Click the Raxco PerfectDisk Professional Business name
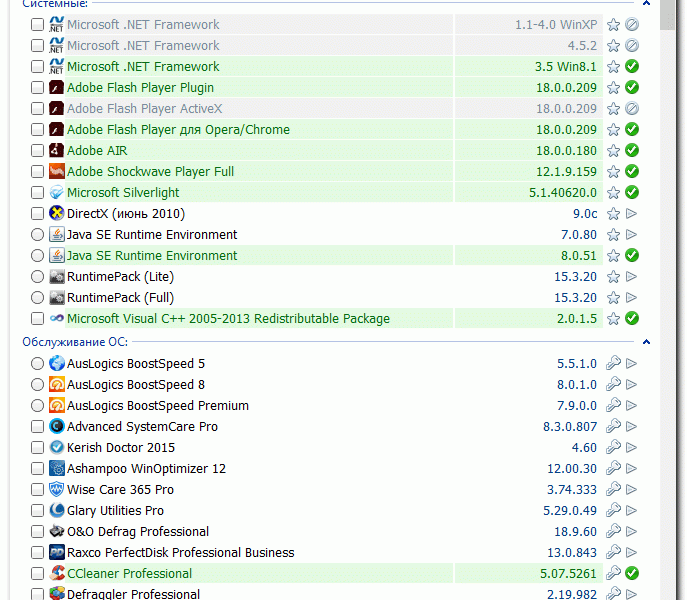This screenshot has height=600, width=687. tap(181, 552)
